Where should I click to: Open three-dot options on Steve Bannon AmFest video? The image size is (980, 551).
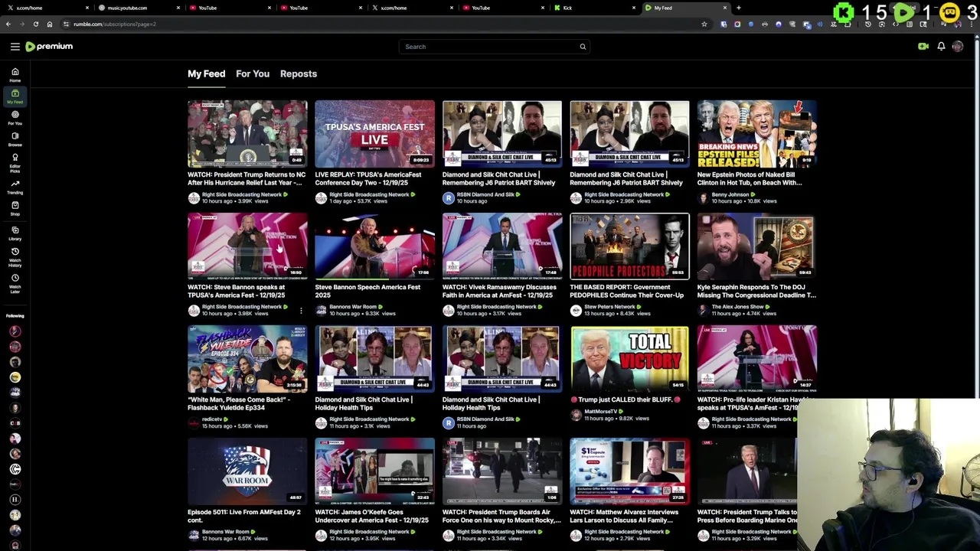click(301, 310)
